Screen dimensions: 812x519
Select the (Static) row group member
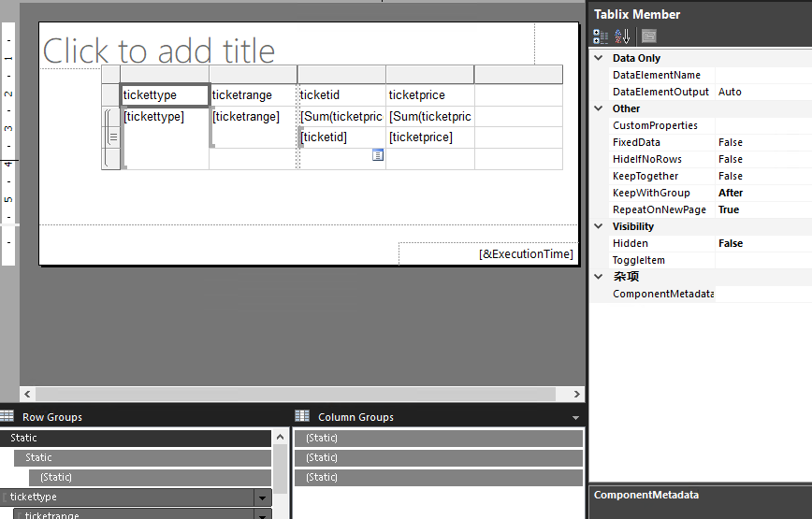(151, 478)
